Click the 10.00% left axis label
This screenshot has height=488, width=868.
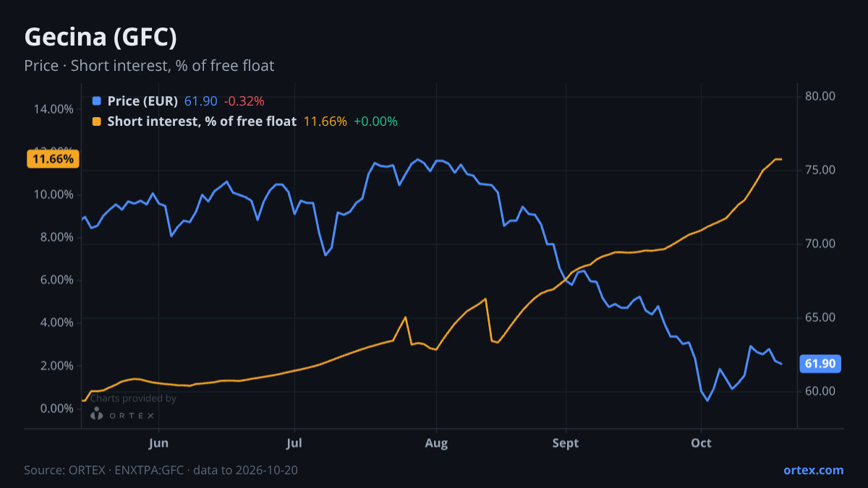[54, 194]
